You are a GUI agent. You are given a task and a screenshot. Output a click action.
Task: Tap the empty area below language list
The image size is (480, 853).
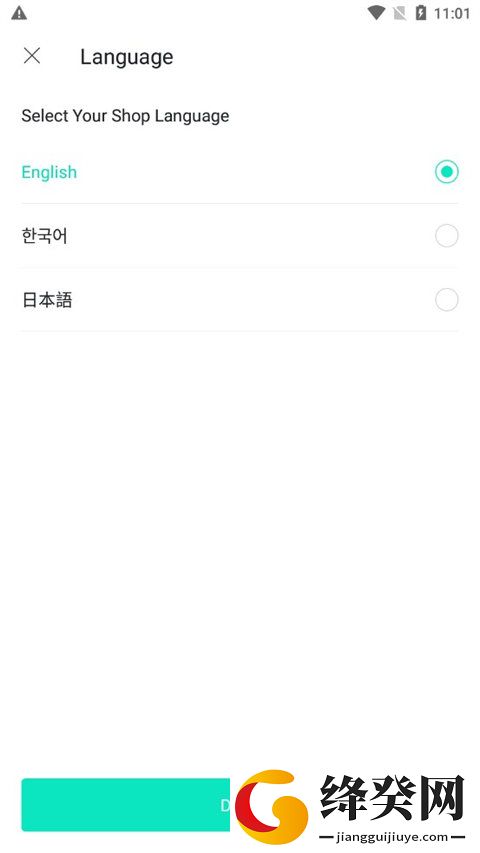(x=240, y=544)
